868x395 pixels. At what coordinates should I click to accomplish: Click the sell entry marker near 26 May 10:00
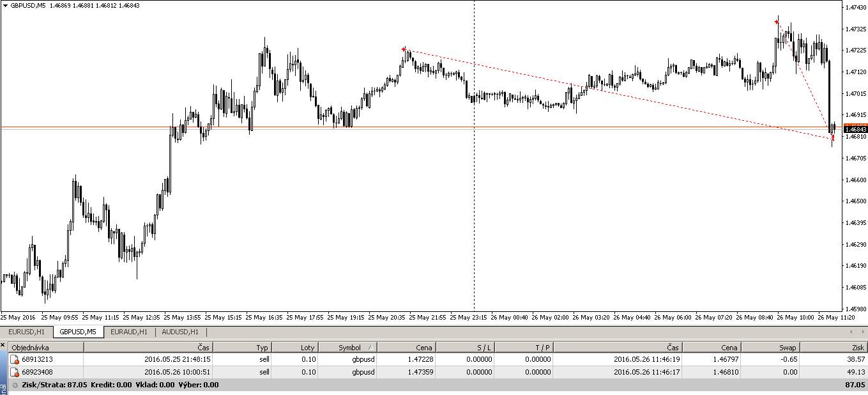tap(777, 22)
